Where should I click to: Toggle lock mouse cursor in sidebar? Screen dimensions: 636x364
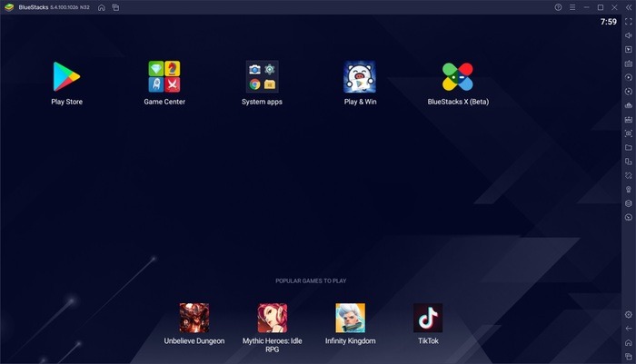tap(629, 49)
